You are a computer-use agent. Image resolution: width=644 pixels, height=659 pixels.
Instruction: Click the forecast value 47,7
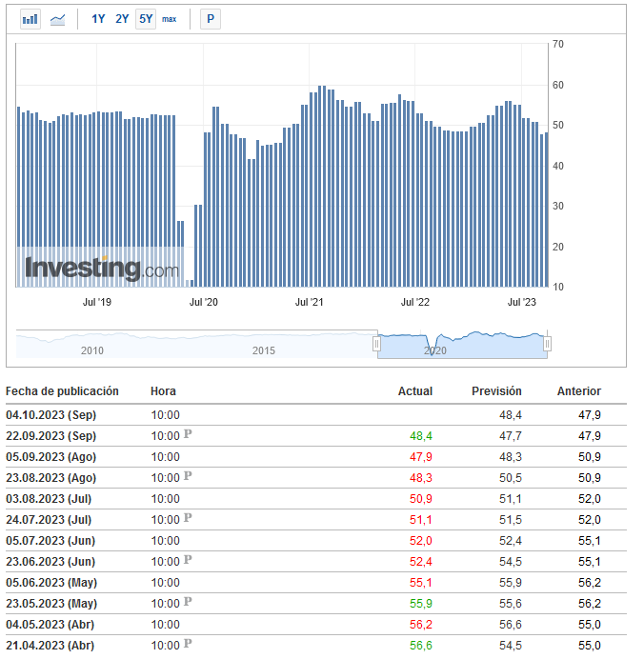click(x=511, y=436)
